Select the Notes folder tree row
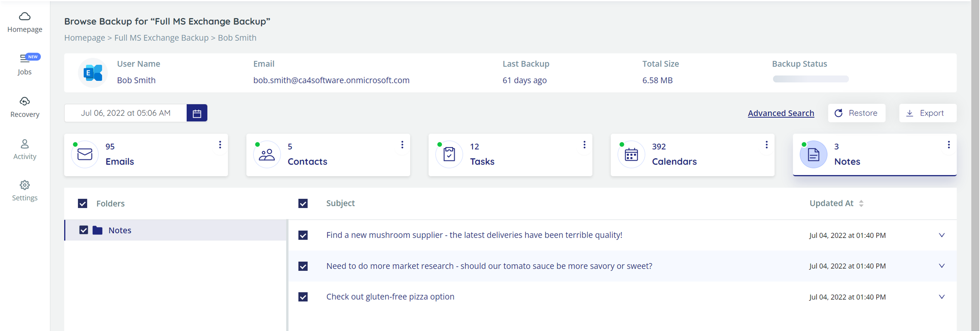Screen dimensions: 980x331 [175, 230]
